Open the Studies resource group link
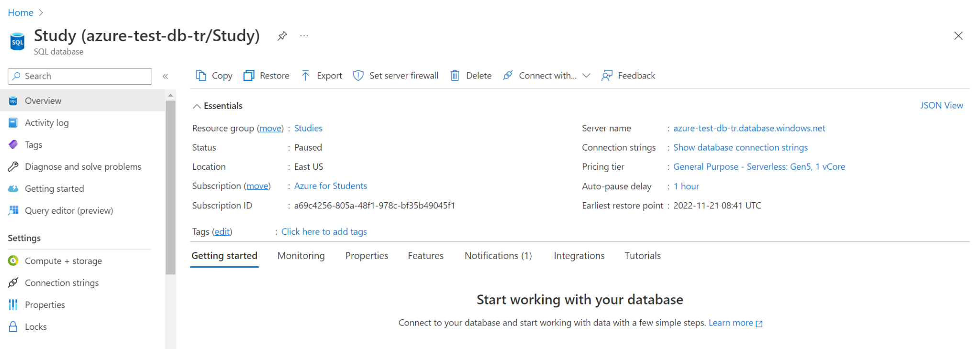This screenshot has width=980, height=349. (308, 128)
